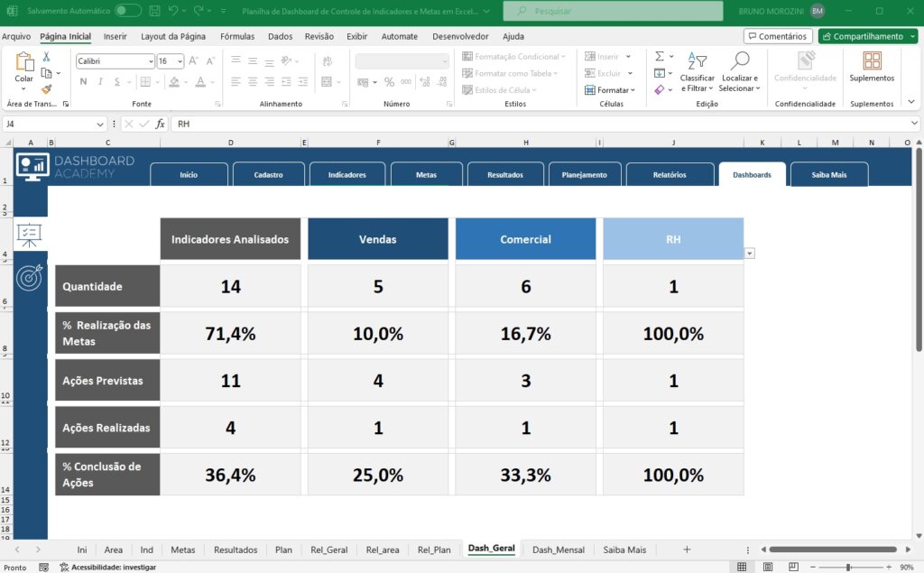This screenshot has height=573, width=924.
Task: Click the Page Layout view icon
Action: (x=768, y=567)
